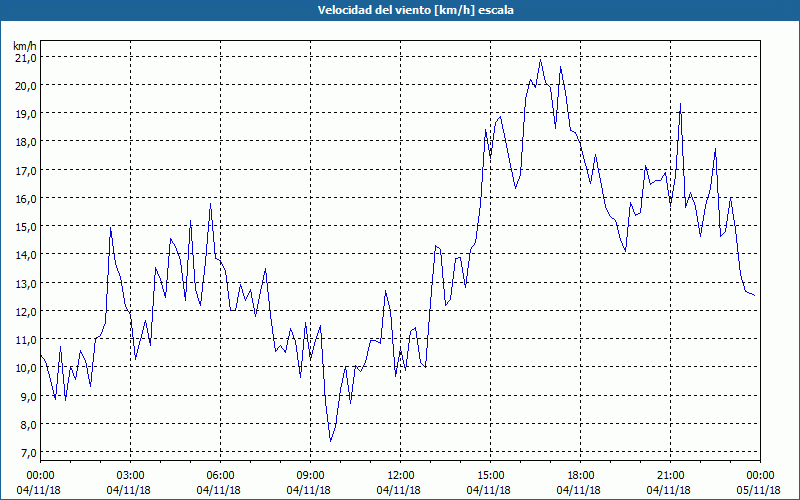Click the chart title 'Velocidad del viento [km/h] escala'
800x500 pixels.
click(x=415, y=10)
